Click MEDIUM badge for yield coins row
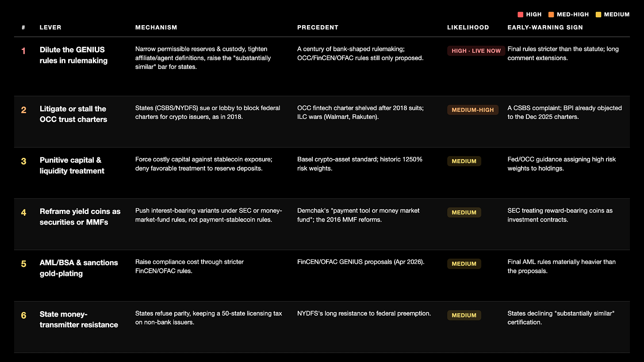Image resolution: width=644 pixels, height=362 pixels. tap(464, 213)
